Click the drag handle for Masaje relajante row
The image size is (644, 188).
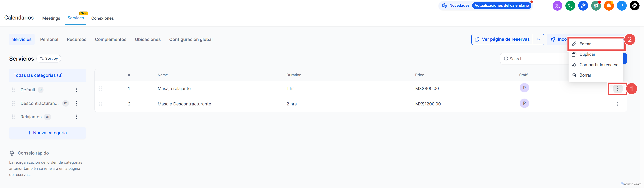(x=101, y=89)
